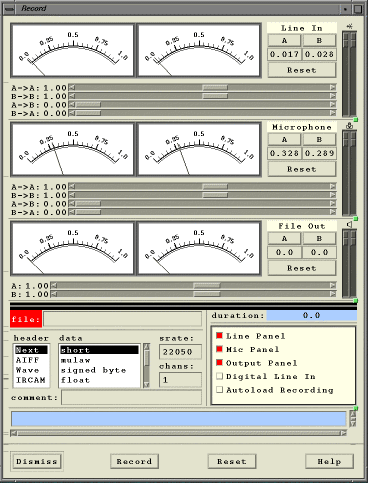Click the Line In A->A slider thumb
Screen dimensions: 368x483
(x=215, y=87)
